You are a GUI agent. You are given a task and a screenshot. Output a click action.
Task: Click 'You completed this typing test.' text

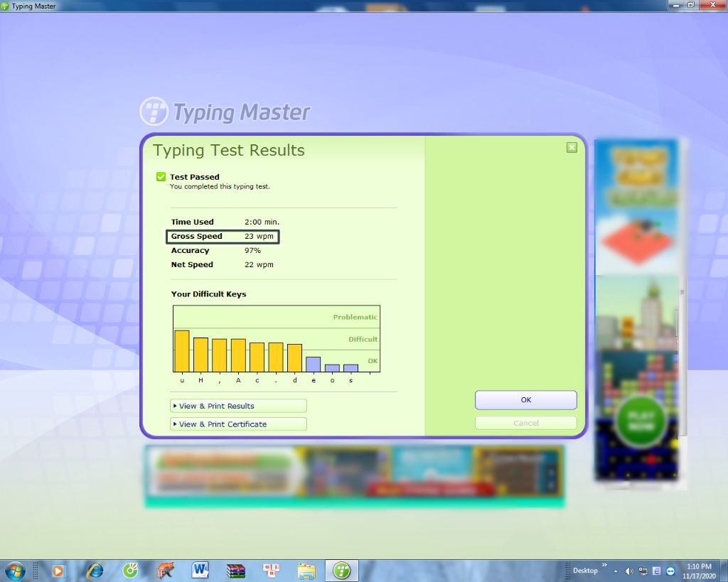coord(220,187)
